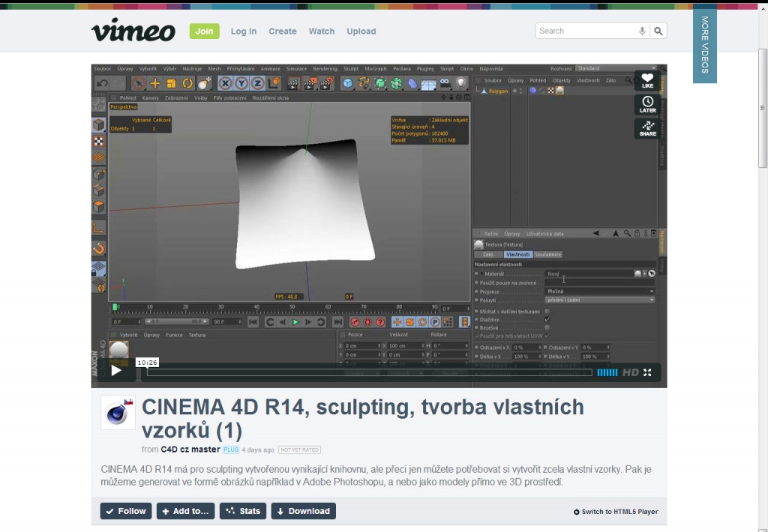Open the Kamery viewport menu
This screenshot has height=532, width=768.
[x=150, y=98]
